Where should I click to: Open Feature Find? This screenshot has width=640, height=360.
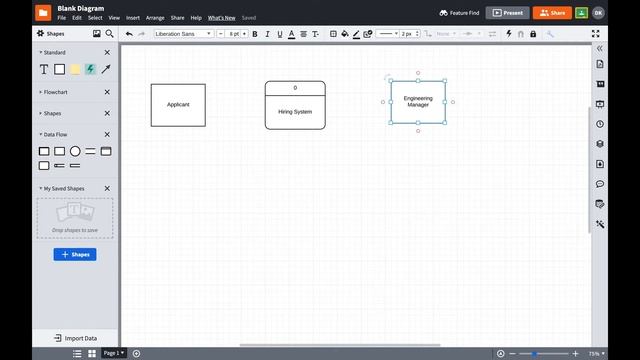(x=459, y=13)
